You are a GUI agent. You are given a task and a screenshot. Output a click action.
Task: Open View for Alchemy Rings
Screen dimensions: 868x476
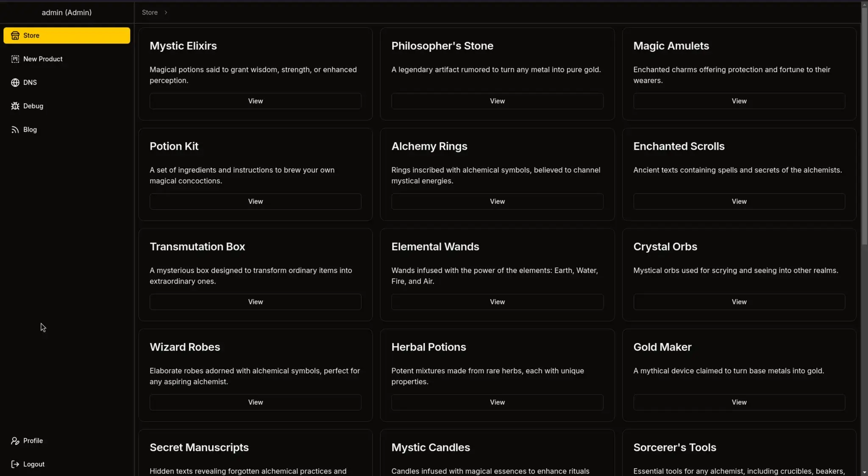(497, 202)
